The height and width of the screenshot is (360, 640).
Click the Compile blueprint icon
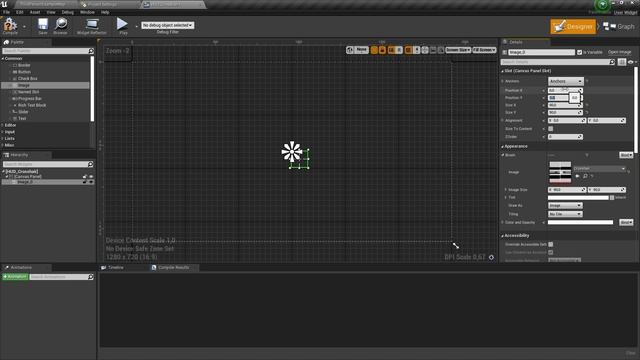coord(10,25)
